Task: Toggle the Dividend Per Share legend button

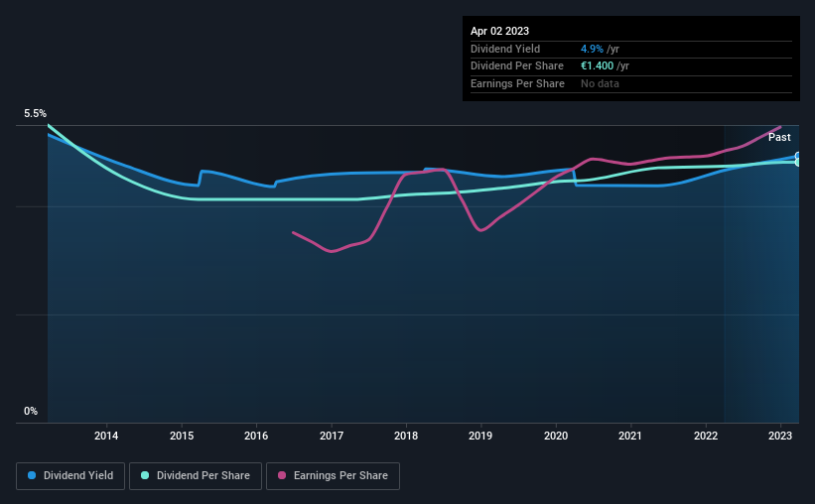Action: click(x=196, y=476)
